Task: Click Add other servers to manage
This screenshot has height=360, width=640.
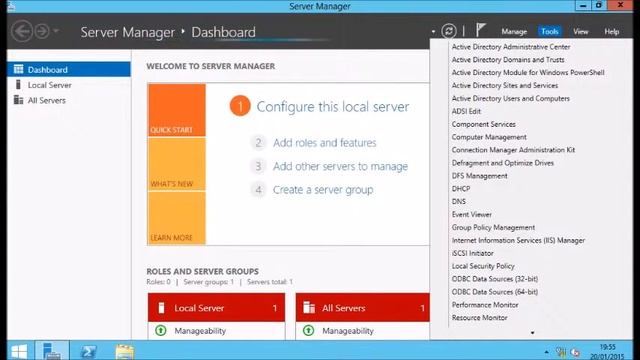Action: [340, 166]
